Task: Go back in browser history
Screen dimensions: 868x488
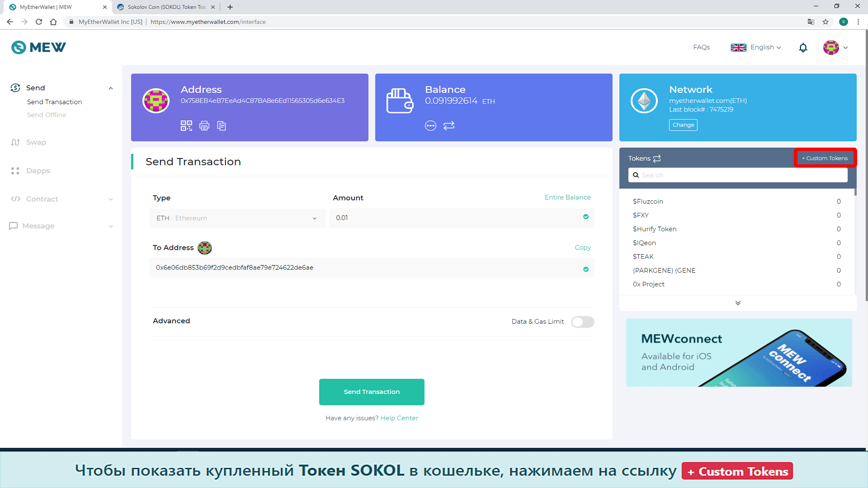Action: pos(10,22)
